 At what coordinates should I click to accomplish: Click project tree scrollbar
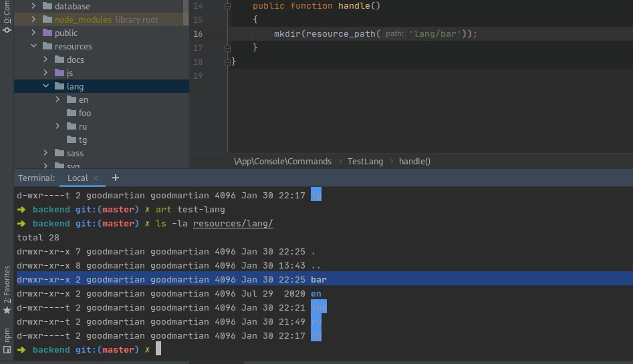[x=186, y=13]
